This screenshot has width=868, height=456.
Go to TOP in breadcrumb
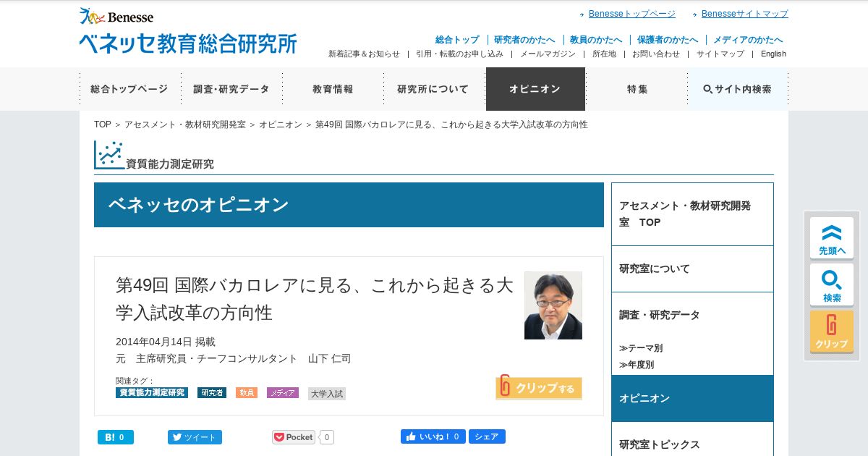pos(103,124)
